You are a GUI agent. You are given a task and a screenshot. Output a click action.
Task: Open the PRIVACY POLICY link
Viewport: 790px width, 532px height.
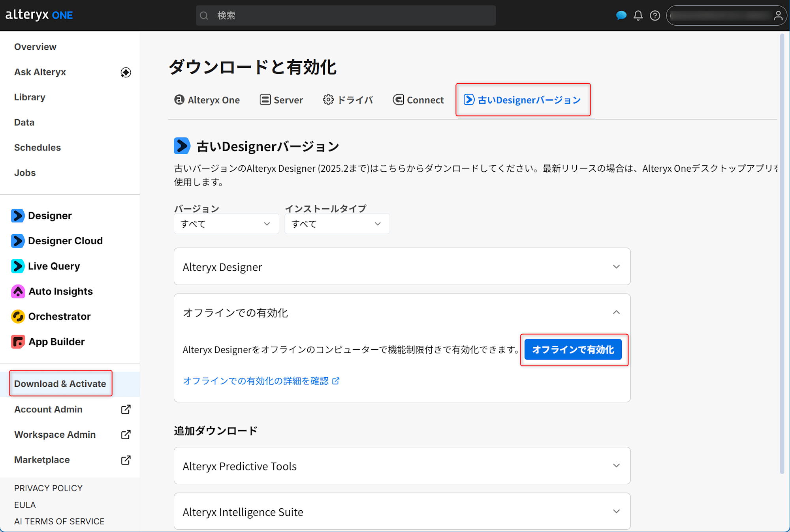[x=48, y=488]
